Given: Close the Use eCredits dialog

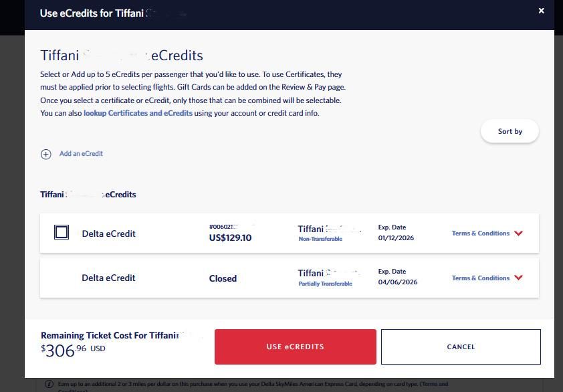Looking at the screenshot, I should click(x=541, y=11).
